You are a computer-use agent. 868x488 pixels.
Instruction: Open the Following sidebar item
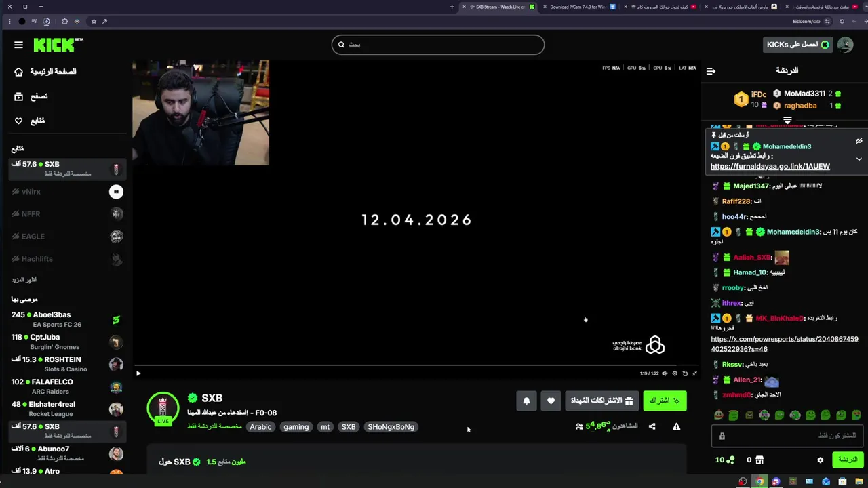pyautogui.click(x=30, y=121)
